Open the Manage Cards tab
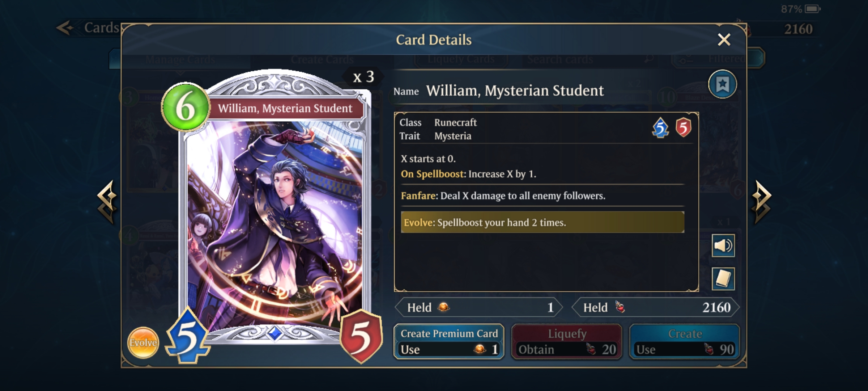The image size is (868, 391). (x=180, y=59)
